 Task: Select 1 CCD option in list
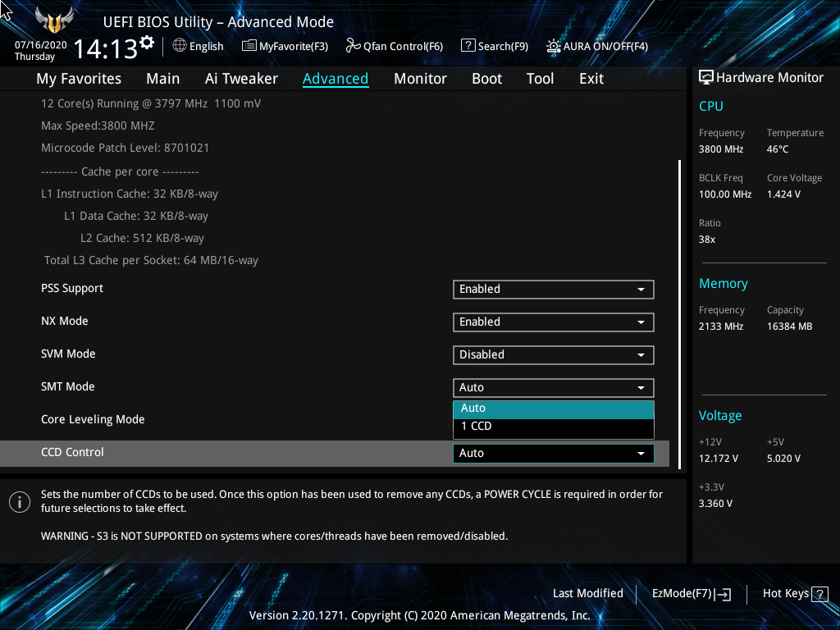click(x=554, y=427)
